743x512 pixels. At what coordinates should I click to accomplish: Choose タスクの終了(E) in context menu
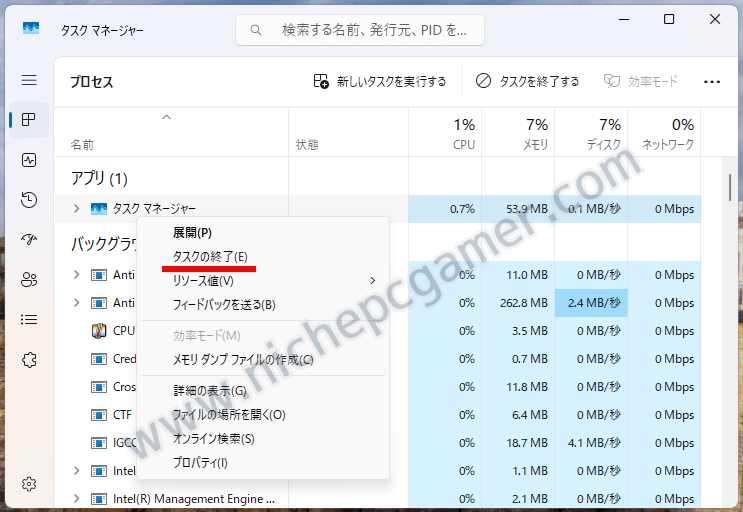(x=210, y=257)
